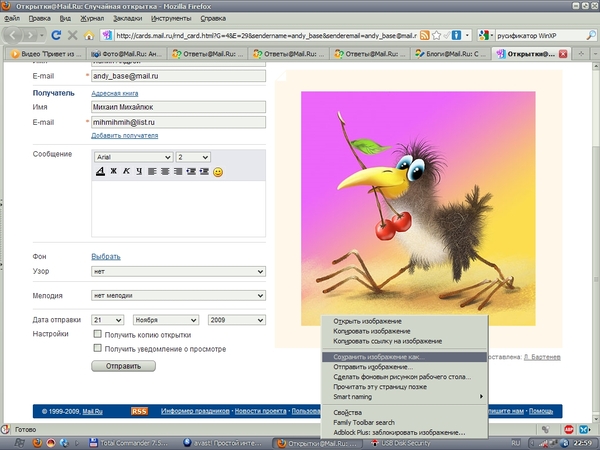Click the blue info icon in address bar
The image size is (600, 450).
[x=456, y=36]
